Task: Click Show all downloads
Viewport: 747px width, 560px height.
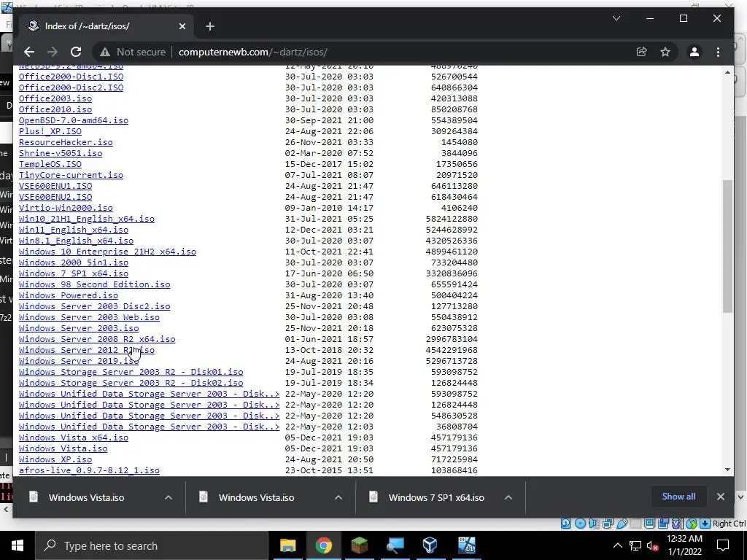Action: click(x=678, y=497)
